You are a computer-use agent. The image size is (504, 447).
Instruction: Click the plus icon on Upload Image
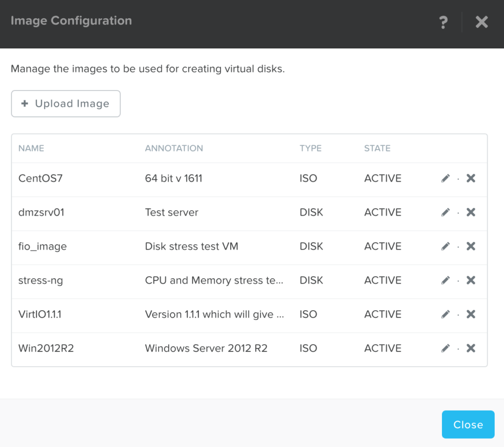click(x=24, y=103)
